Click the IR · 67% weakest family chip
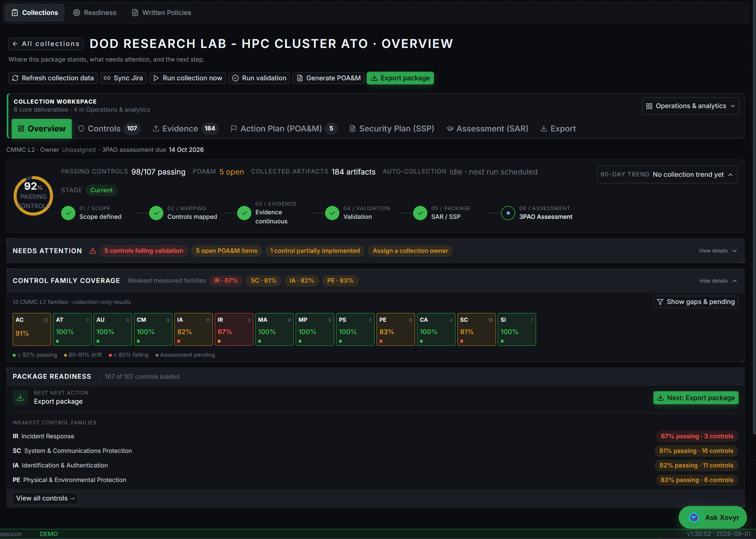The image size is (756, 539). pyautogui.click(x=226, y=281)
